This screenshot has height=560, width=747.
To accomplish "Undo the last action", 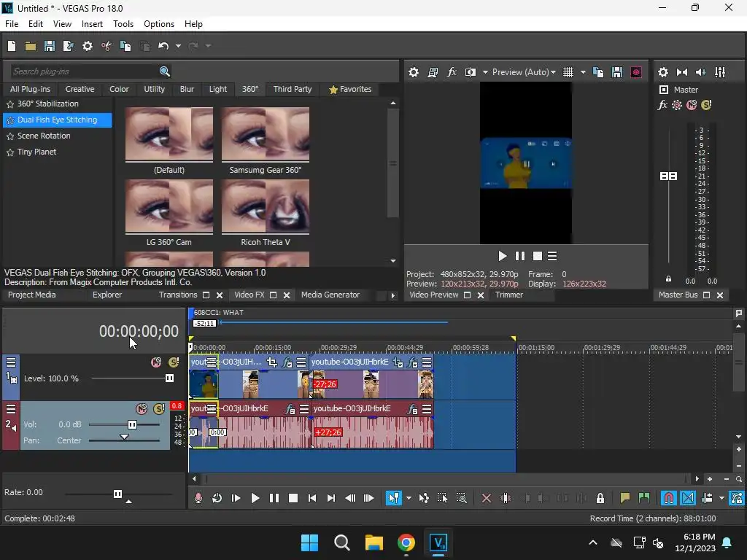I will click(163, 46).
